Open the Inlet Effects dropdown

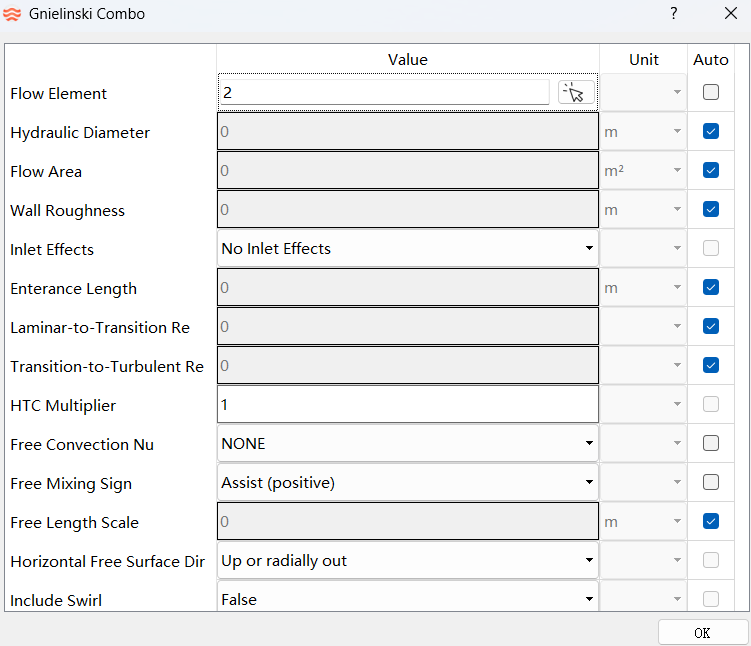click(408, 249)
